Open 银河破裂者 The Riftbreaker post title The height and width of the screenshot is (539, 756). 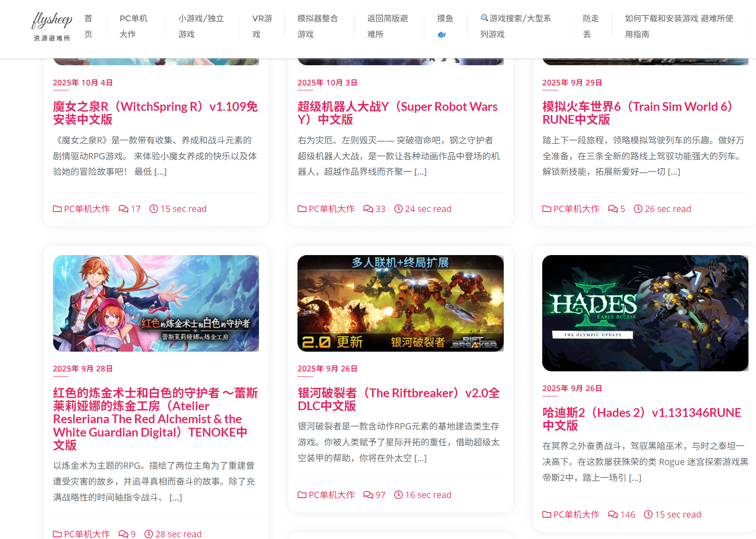coord(398,399)
